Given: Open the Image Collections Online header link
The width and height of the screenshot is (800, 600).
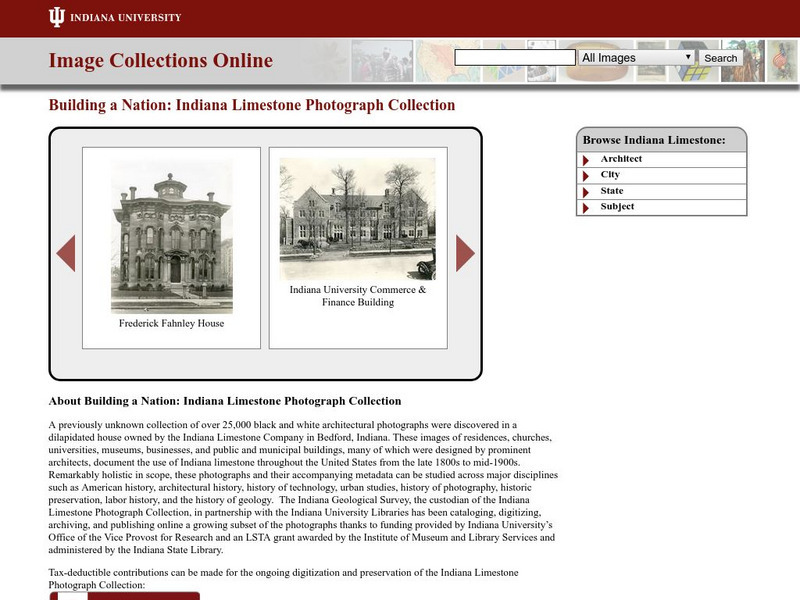Looking at the screenshot, I should [x=160, y=61].
